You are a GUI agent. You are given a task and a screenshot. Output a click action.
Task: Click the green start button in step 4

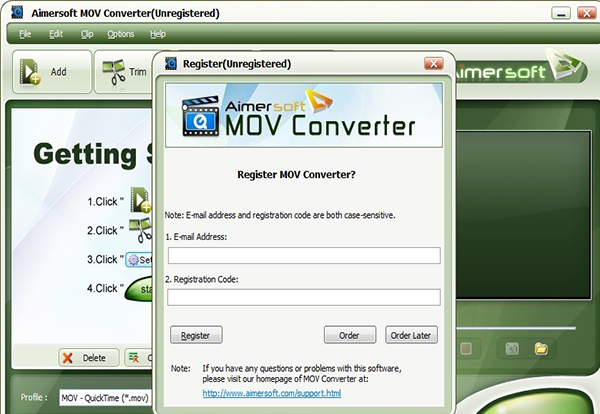(139, 289)
